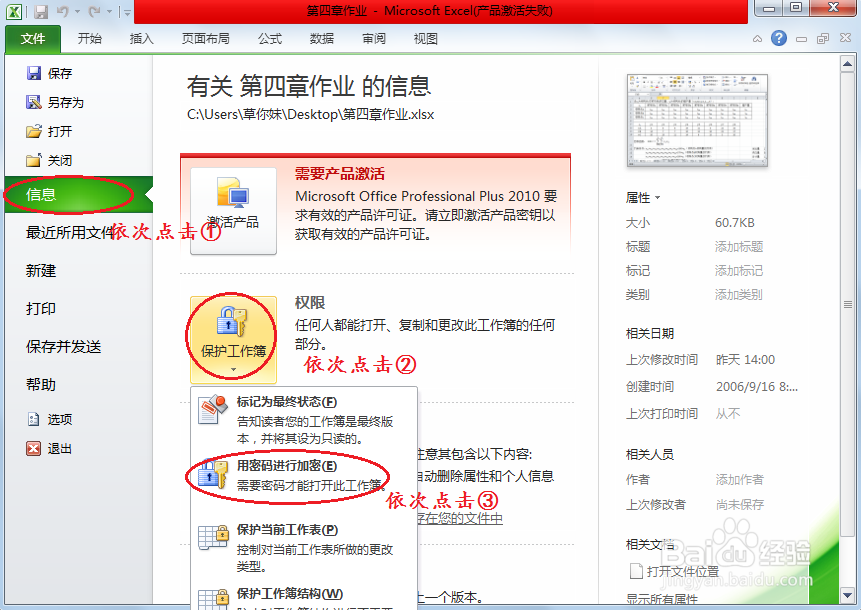Click the workbook preview thumbnail

point(697,121)
